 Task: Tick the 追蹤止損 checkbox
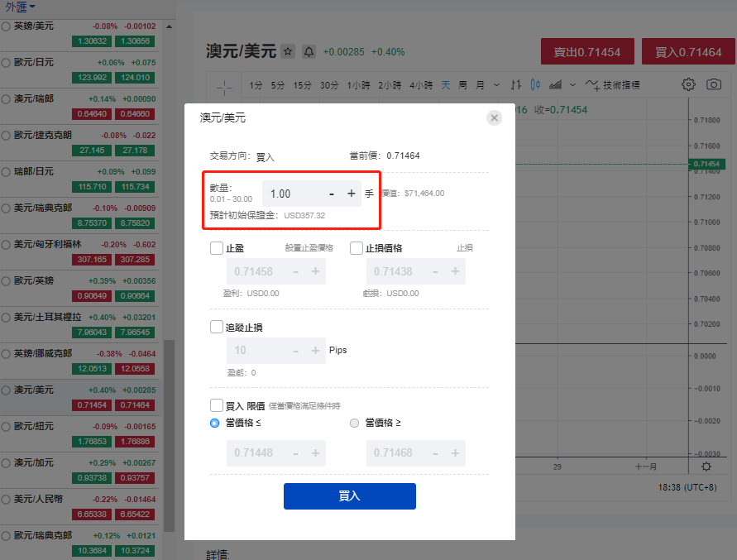(217, 328)
